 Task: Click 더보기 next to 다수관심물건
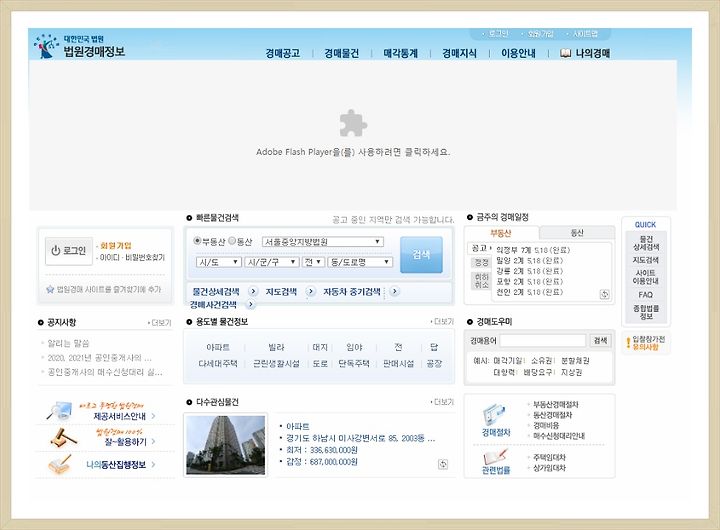click(443, 402)
